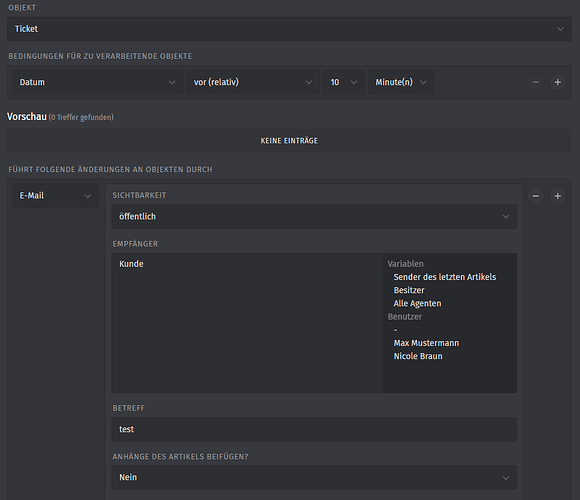Select Sender des letzten Artikels recipient
This screenshot has height=500, width=580.
click(445, 277)
